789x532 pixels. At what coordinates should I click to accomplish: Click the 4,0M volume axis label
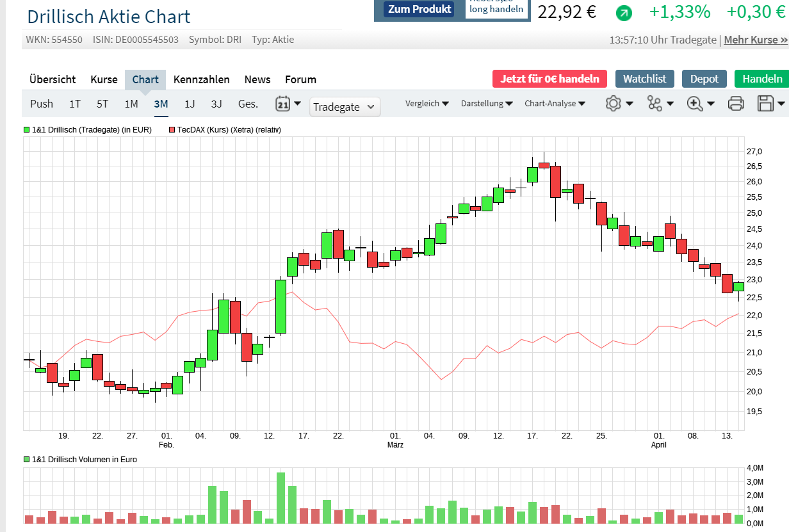(x=755, y=467)
